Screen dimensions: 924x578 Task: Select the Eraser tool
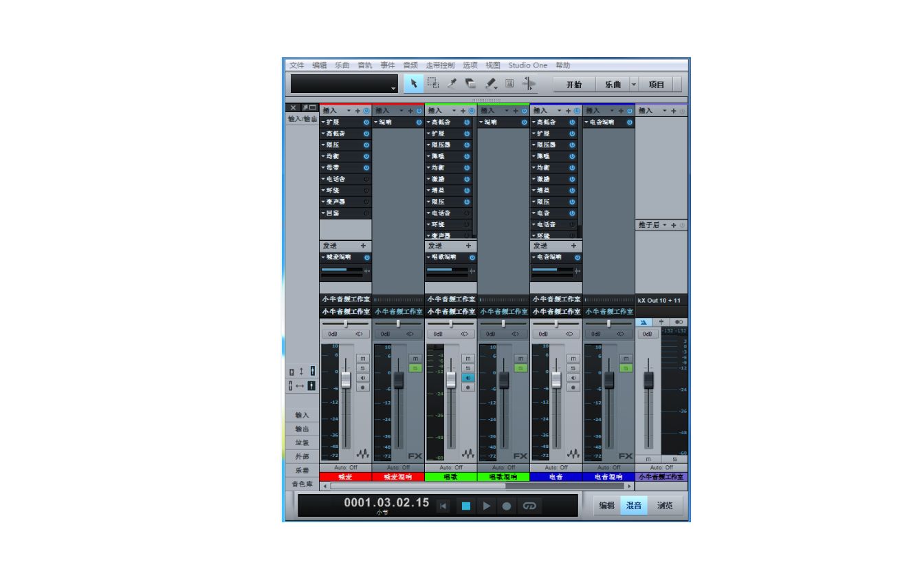[x=471, y=84]
